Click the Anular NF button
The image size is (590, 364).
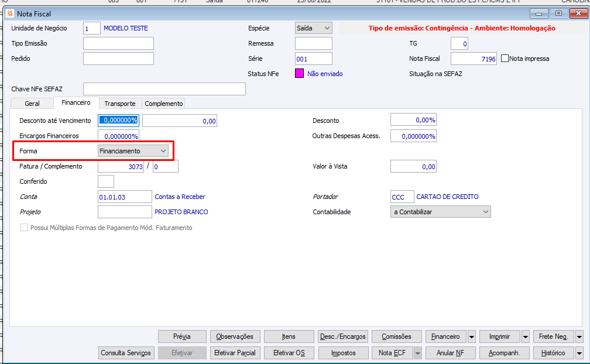[x=451, y=353]
